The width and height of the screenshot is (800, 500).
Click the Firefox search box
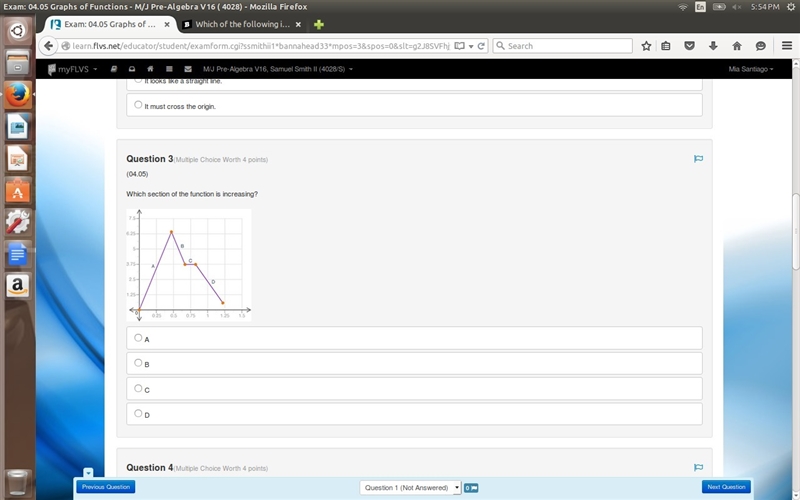pyautogui.click(x=562, y=46)
